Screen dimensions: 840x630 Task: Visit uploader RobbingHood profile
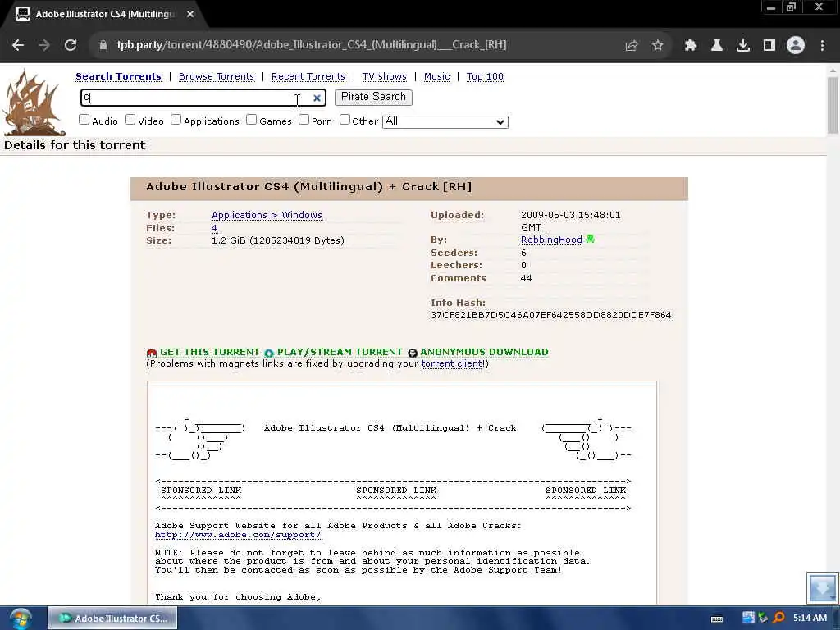[x=551, y=240]
